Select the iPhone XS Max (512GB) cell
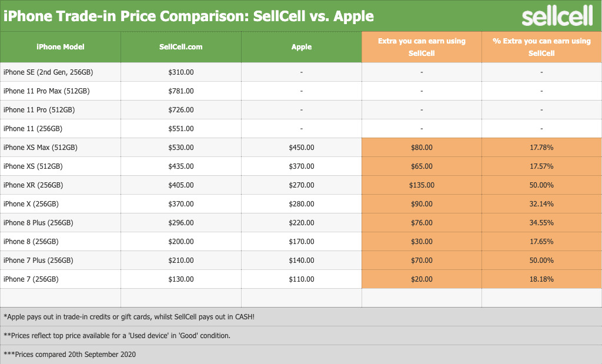This screenshot has height=364, width=602. [40, 148]
